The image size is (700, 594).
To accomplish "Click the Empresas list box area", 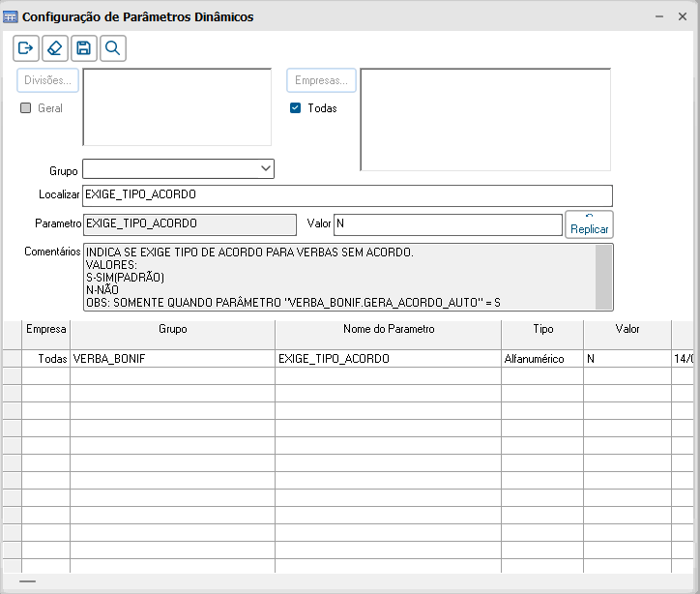I will tap(485, 120).
